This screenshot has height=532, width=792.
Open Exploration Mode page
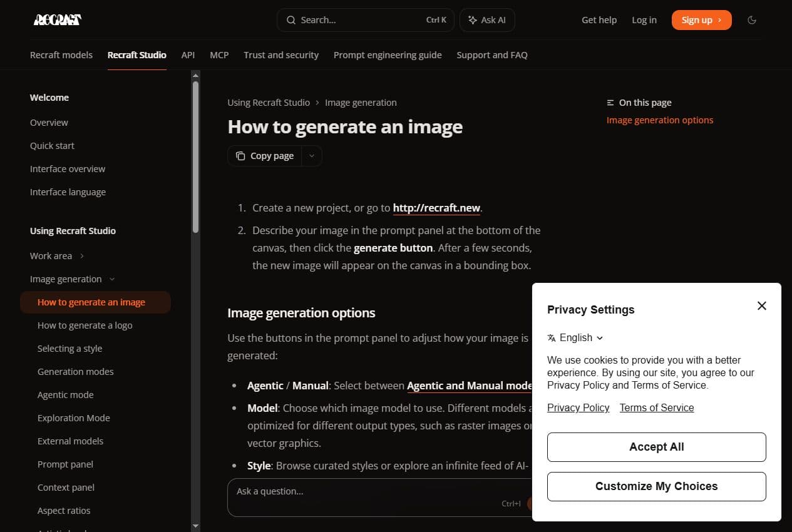click(x=73, y=418)
